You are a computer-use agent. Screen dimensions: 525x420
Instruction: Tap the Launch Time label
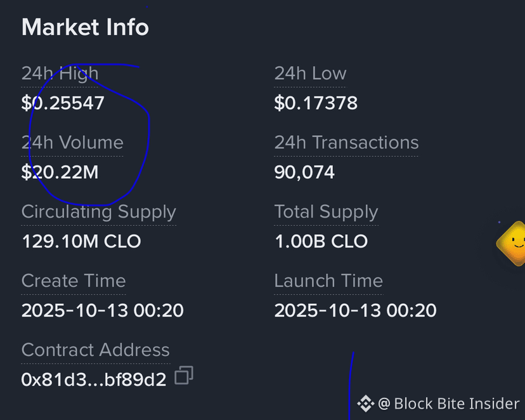pyautogui.click(x=328, y=280)
